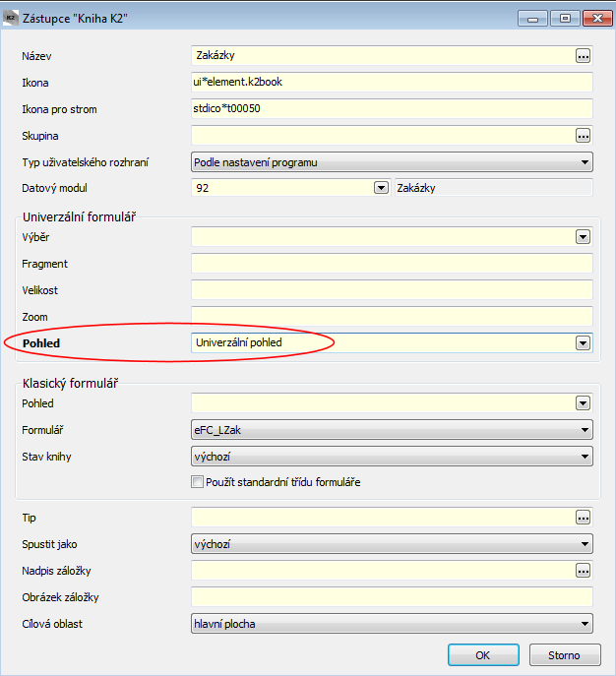
Task: Click the Ikona text field
Action: point(392,83)
